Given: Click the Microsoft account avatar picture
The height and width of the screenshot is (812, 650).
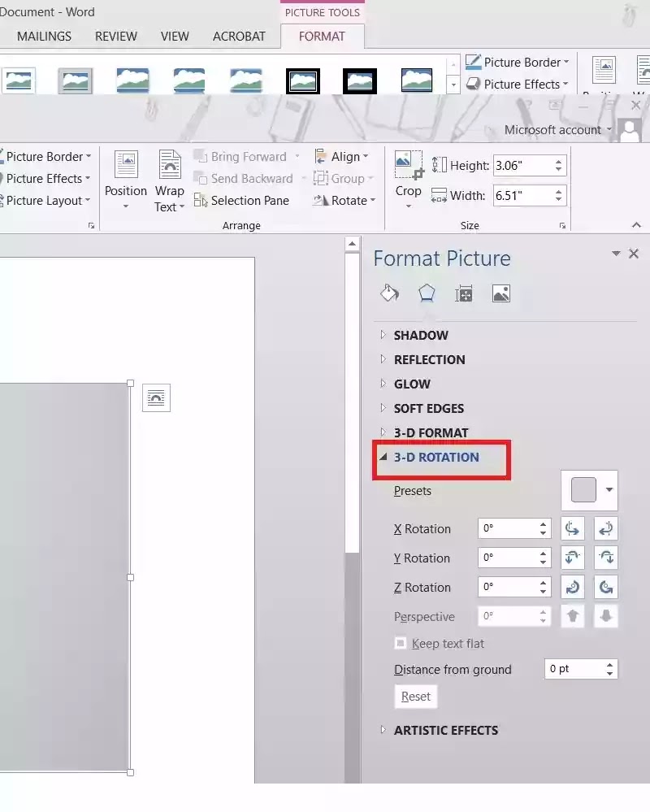Looking at the screenshot, I should pyautogui.click(x=630, y=129).
